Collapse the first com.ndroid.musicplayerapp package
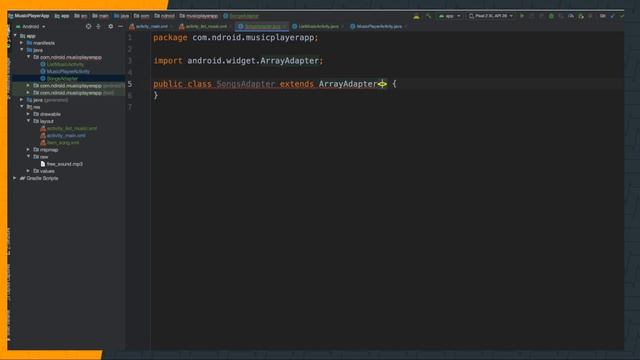640x360 pixels. (29, 57)
